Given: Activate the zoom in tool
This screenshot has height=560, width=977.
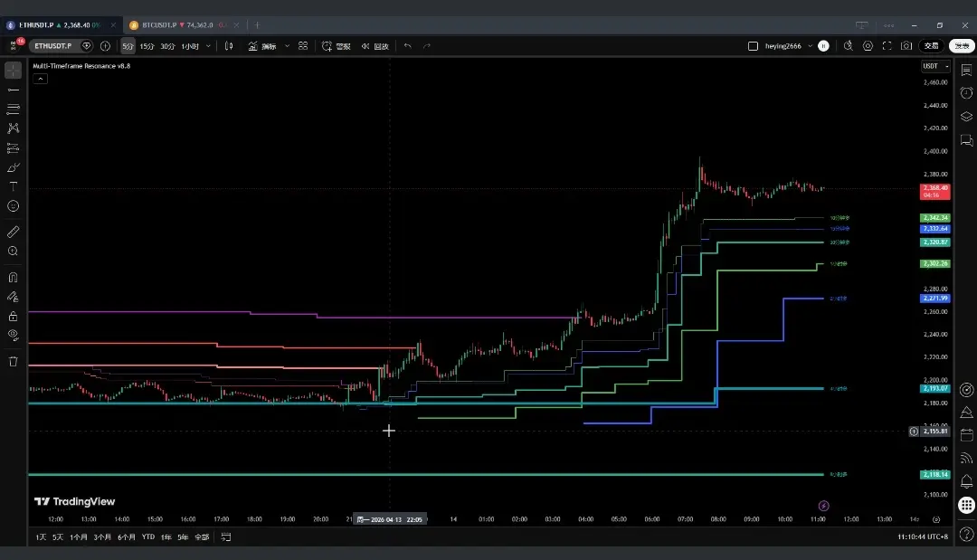Looking at the screenshot, I should 13,251.
